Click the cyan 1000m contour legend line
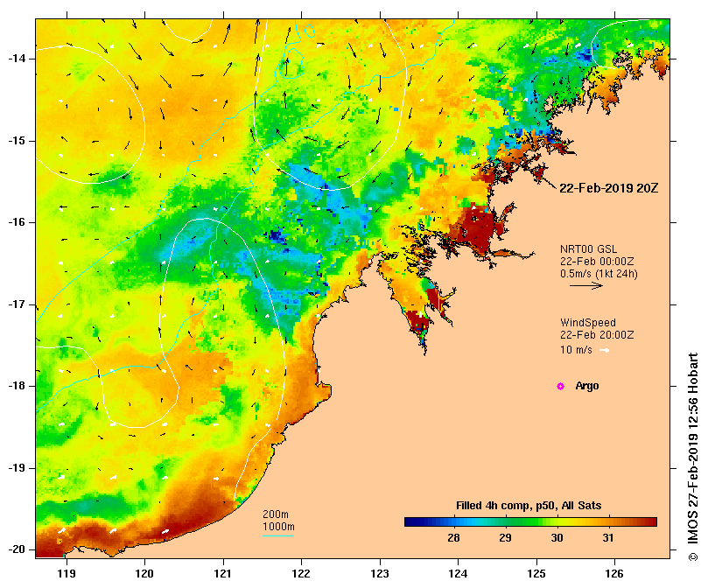 coord(277,536)
